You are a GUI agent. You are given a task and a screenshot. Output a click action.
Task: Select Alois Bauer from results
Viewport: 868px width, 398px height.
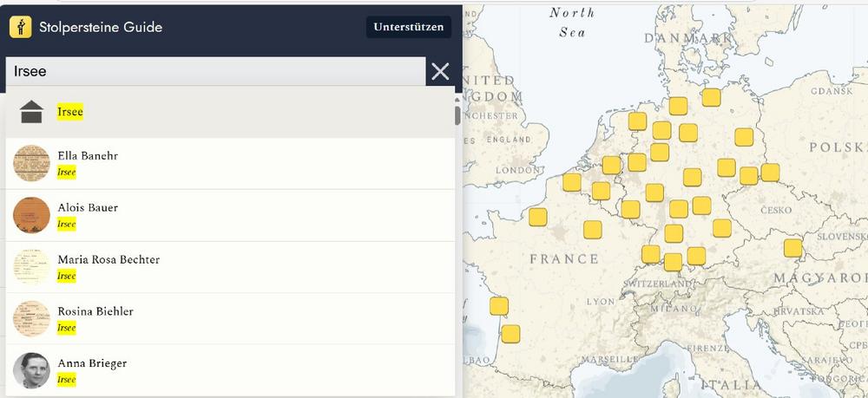tap(88, 208)
